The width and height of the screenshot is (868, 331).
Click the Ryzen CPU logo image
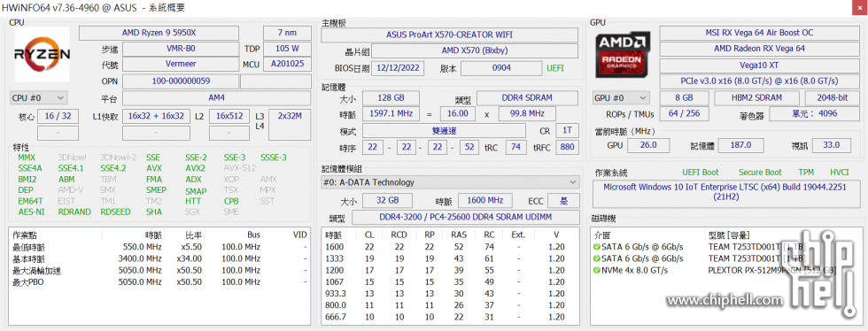pos(43,54)
